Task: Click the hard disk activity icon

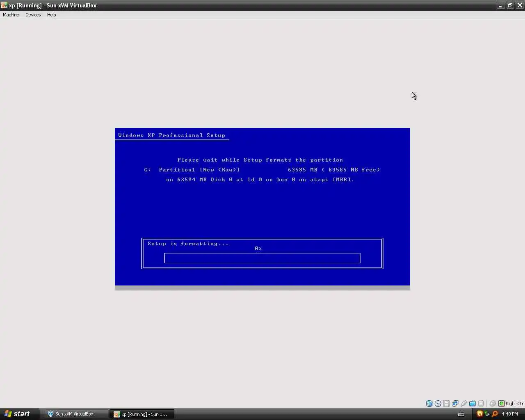Action: (429, 404)
